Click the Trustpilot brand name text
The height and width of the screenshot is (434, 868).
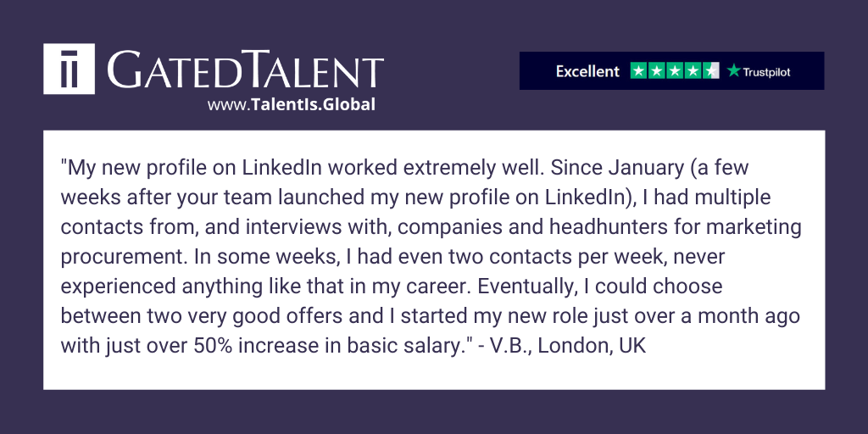click(766, 72)
